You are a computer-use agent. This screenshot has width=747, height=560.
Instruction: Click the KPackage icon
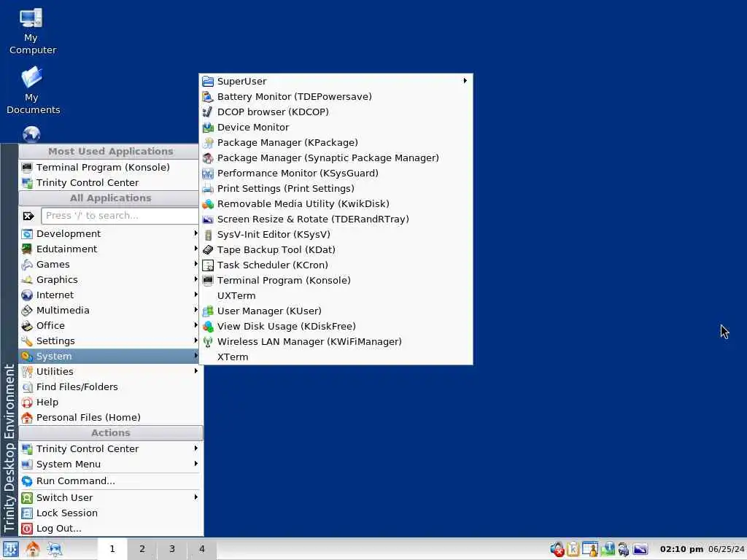(x=208, y=142)
